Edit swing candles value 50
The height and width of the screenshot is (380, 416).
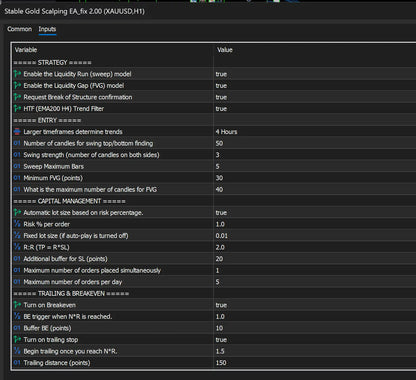pyautogui.click(x=219, y=143)
